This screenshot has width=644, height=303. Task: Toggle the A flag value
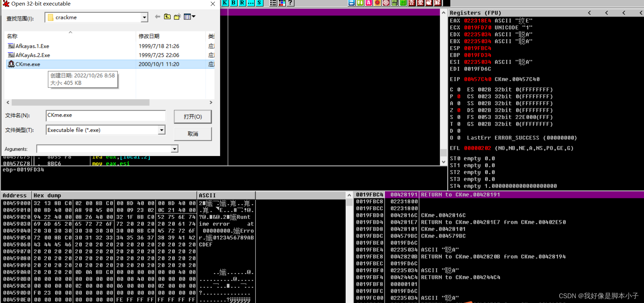tap(459, 103)
